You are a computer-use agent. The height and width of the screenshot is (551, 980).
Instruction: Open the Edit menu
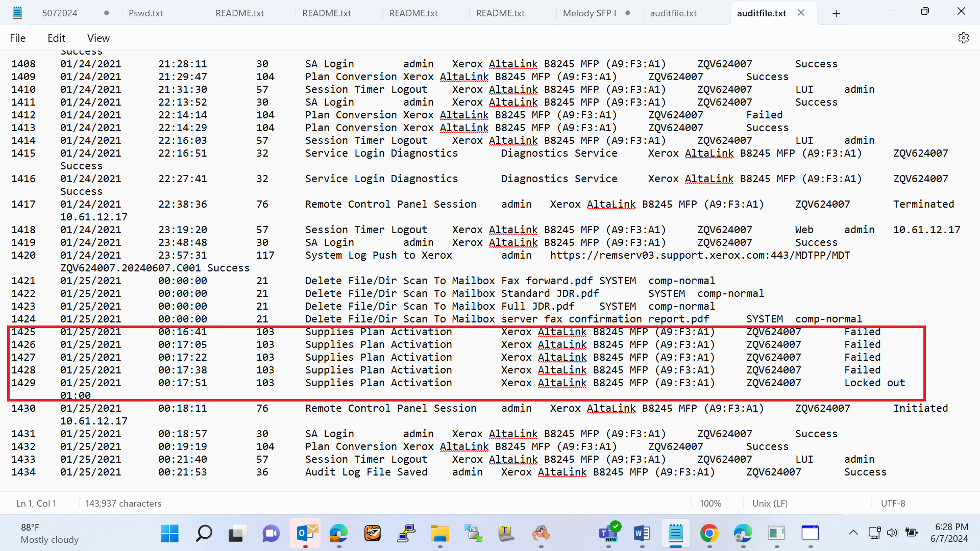coord(56,38)
